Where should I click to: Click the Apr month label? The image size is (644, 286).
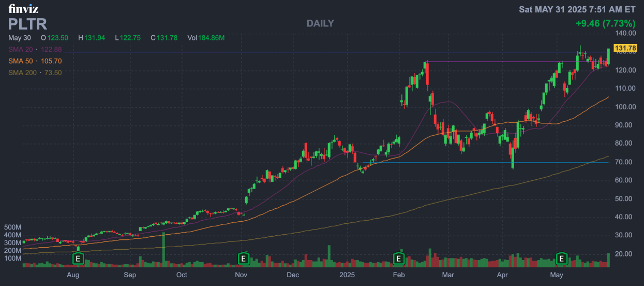pos(502,275)
